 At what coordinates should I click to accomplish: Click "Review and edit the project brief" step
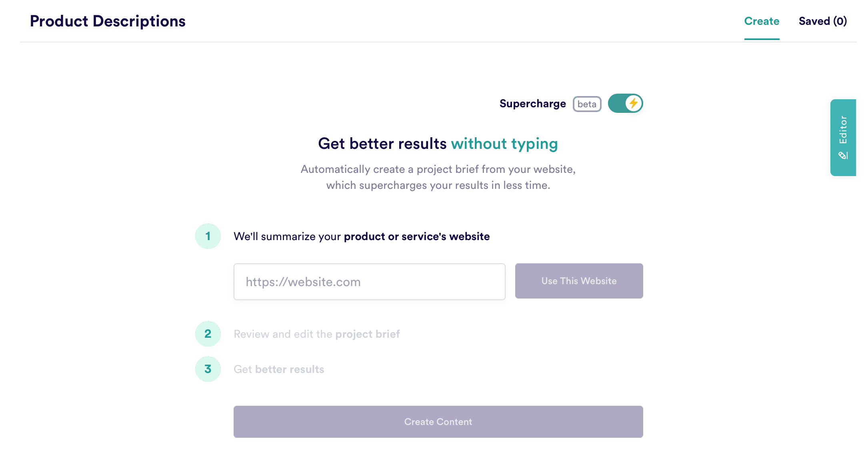tap(316, 334)
